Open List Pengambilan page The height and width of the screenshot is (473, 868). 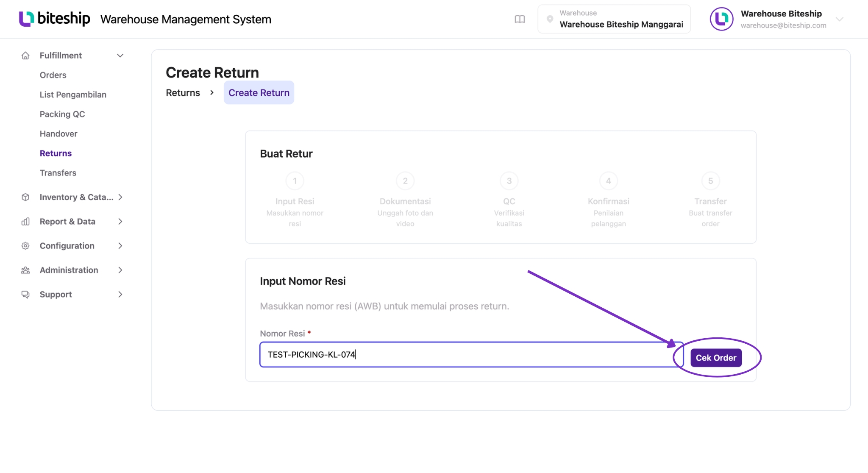pyautogui.click(x=73, y=95)
